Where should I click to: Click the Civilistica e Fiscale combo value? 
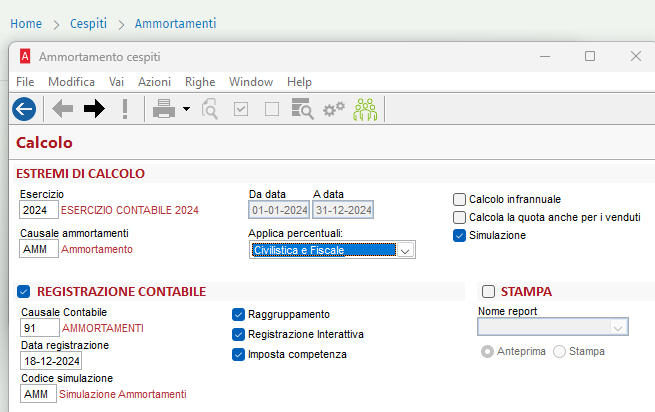pos(324,250)
